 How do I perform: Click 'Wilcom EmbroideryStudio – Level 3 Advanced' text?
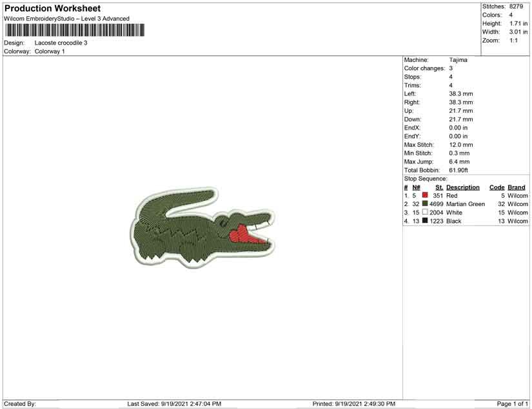pos(67,19)
